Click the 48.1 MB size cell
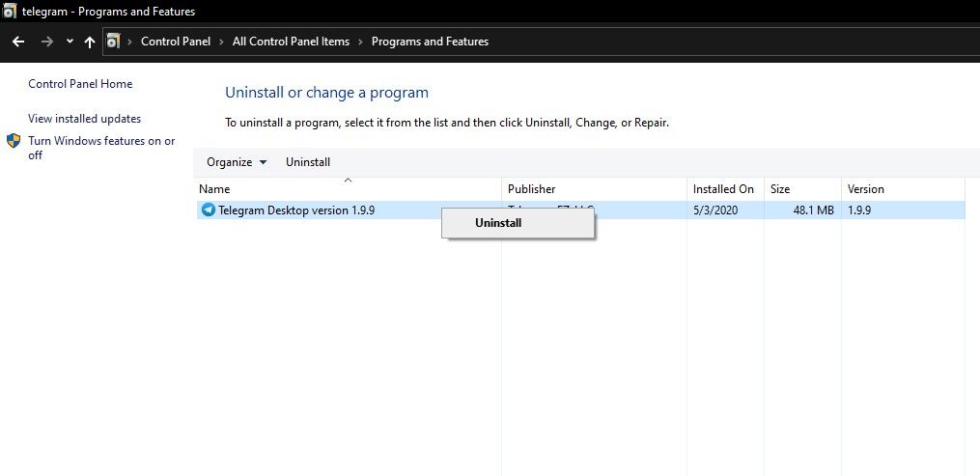 tap(813, 210)
